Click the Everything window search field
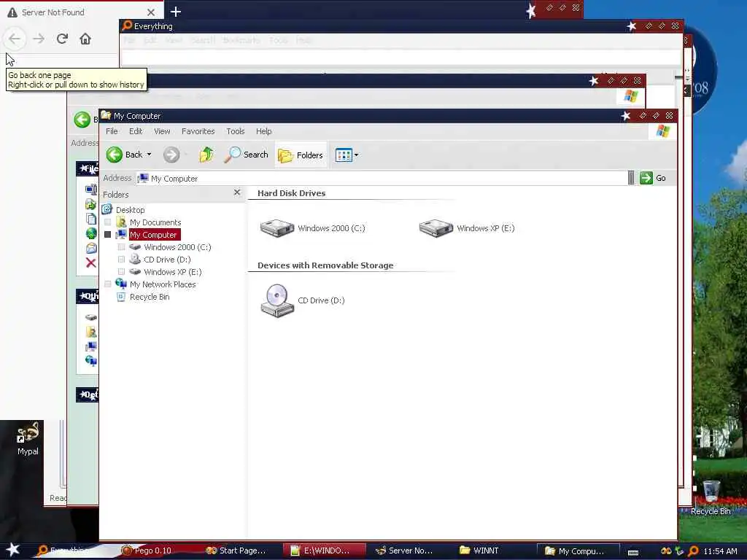 [x=401, y=58]
